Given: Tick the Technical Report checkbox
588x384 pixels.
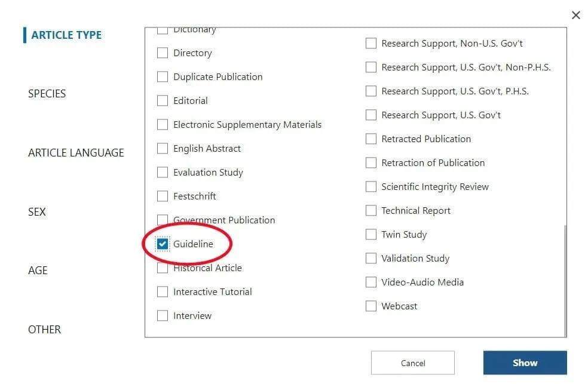Looking at the screenshot, I should point(371,211).
